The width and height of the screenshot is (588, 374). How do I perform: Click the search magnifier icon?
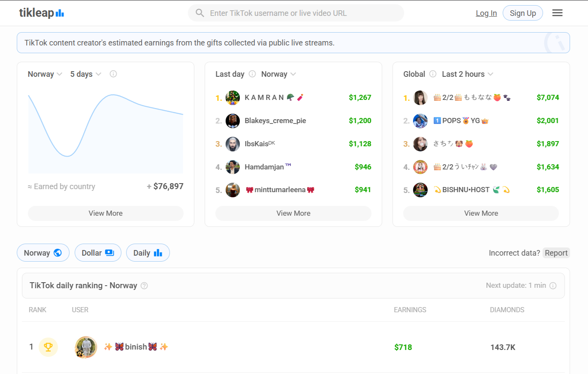[200, 13]
